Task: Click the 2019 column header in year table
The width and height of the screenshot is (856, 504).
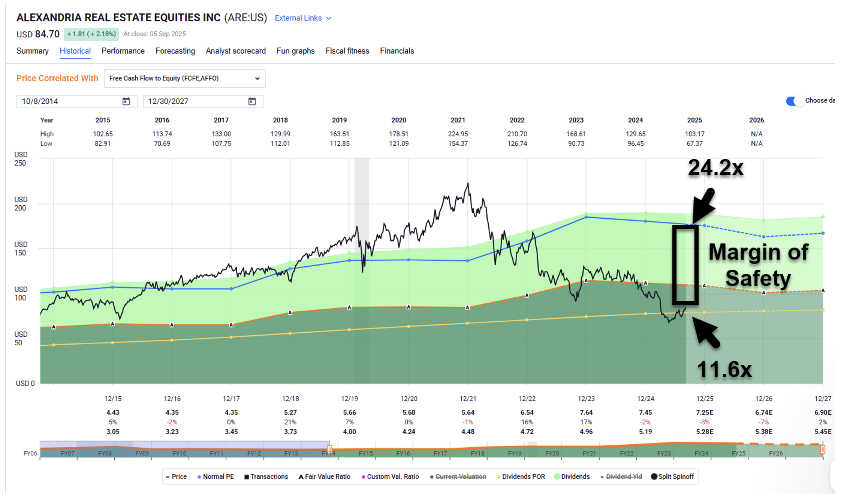Action: tap(339, 120)
